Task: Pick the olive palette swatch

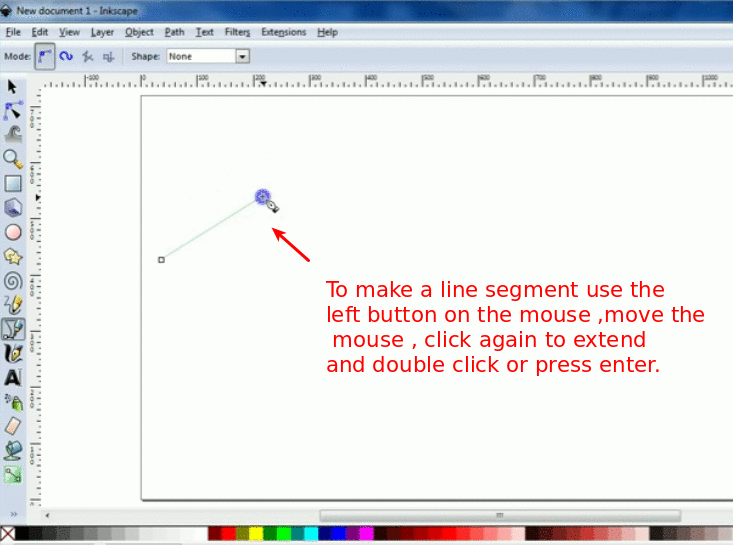Action: tap(243, 533)
